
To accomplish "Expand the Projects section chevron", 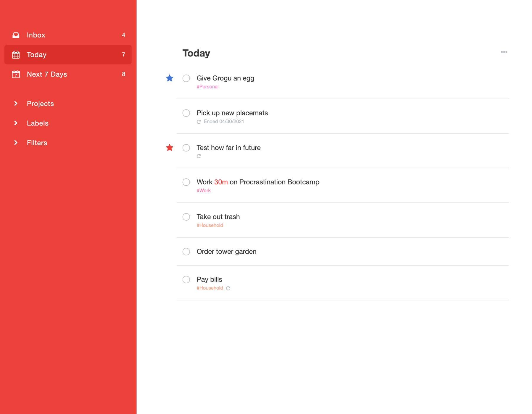I will click(x=16, y=103).
